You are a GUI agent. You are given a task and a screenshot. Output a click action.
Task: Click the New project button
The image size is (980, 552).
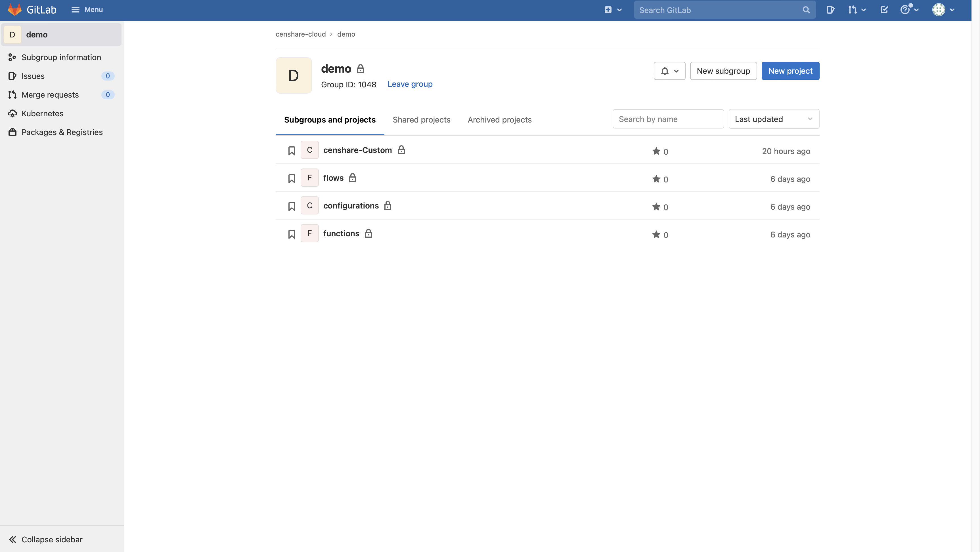tap(790, 71)
